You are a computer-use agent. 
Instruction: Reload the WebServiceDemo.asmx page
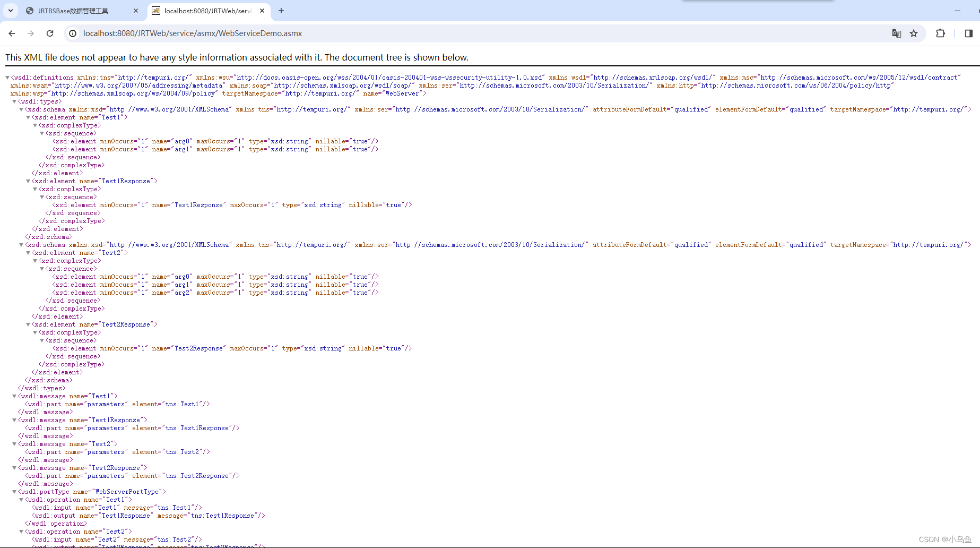click(x=50, y=33)
